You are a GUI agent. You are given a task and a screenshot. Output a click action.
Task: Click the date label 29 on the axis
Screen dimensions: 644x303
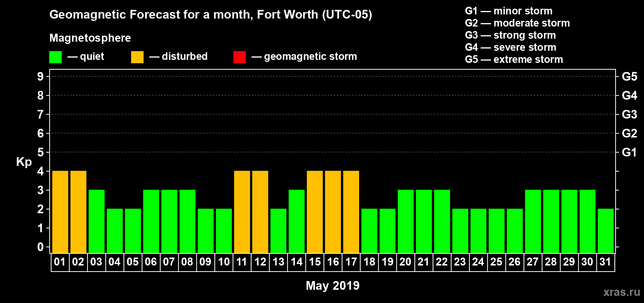tap(569, 262)
